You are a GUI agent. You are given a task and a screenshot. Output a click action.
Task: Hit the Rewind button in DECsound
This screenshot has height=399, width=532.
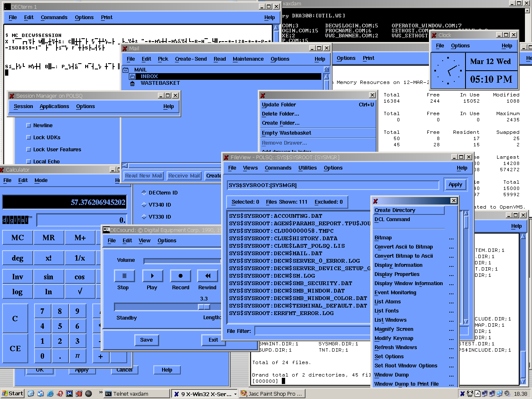tap(208, 276)
